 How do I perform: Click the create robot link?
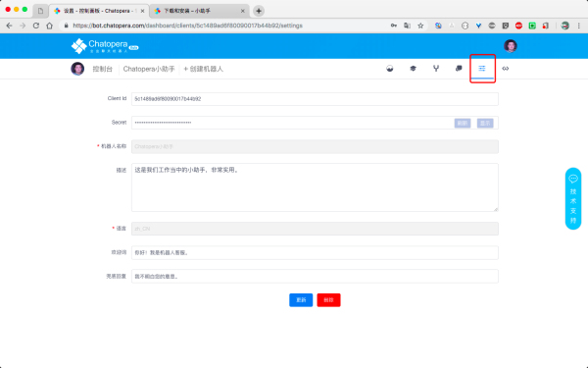(x=203, y=69)
